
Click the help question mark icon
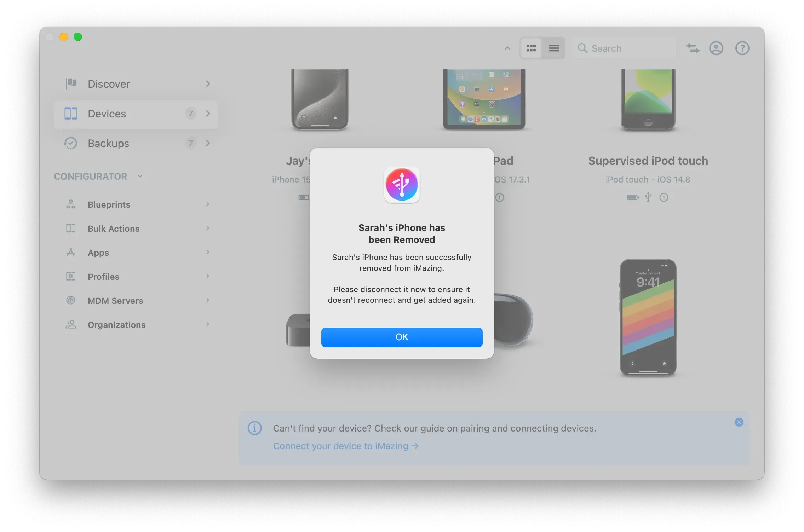(742, 48)
